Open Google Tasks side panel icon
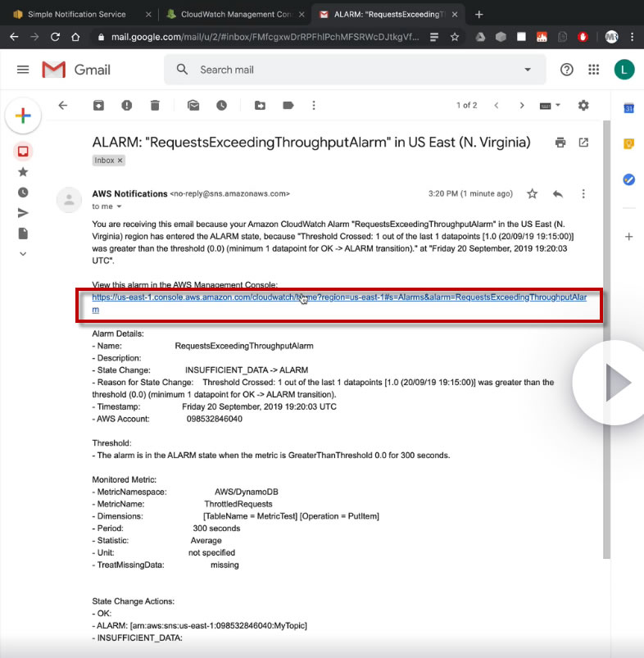The height and width of the screenshot is (658, 644). [x=628, y=179]
